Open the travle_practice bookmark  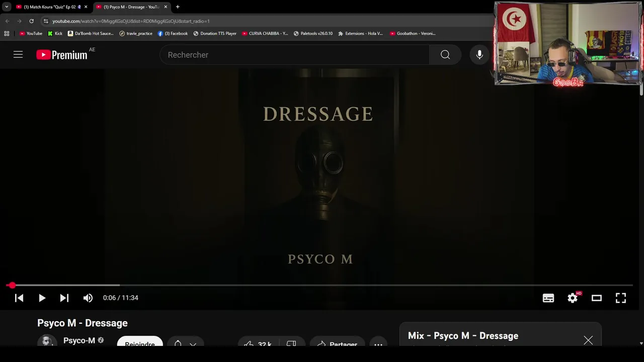(x=136, y=34)
